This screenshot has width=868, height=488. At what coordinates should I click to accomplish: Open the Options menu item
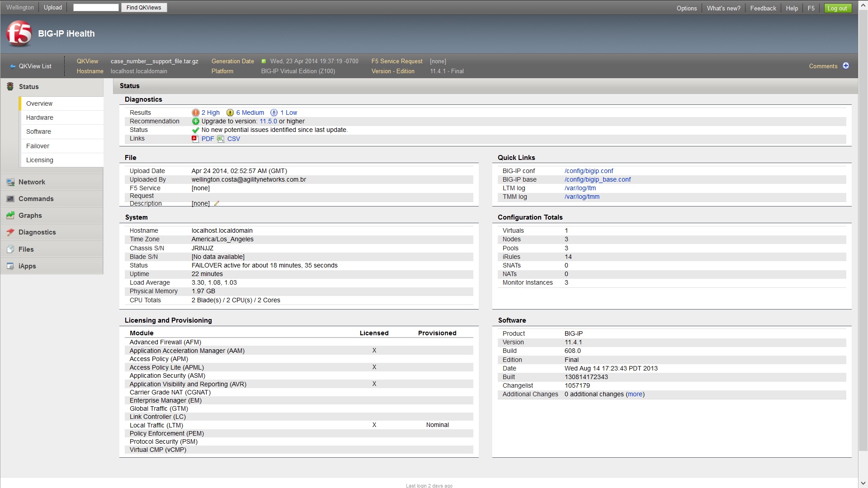pyautogui.click(x=686, y=8)
